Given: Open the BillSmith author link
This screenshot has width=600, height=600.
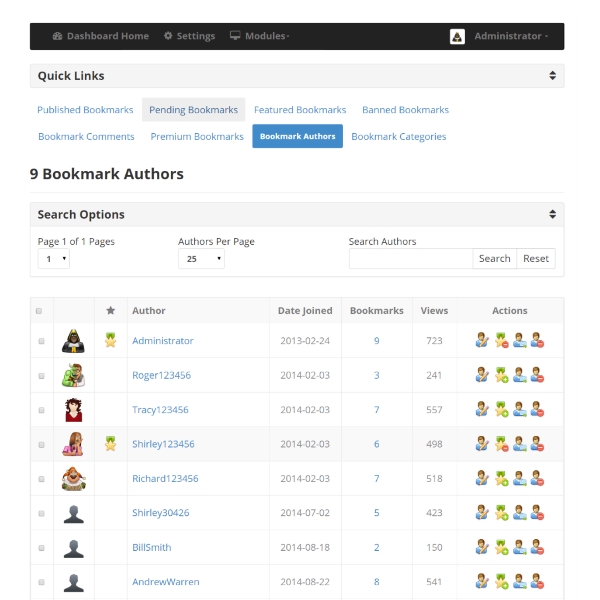Looking at the screenshot, I should point(152,547).
